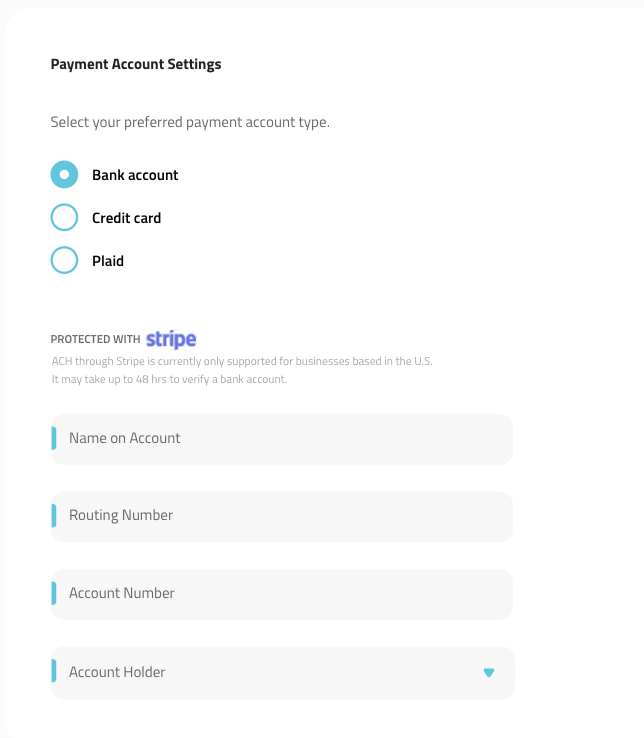Focus the Name on Account field

point(282,439)
